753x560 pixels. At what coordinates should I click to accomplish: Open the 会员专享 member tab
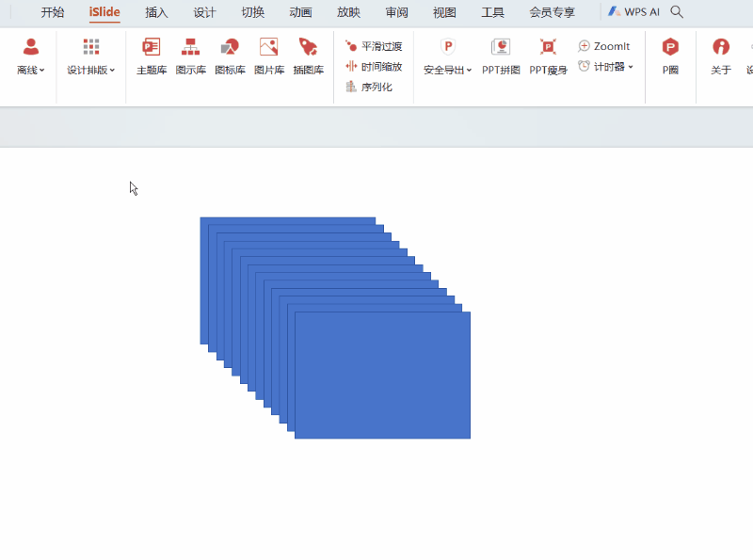(x=553, y=12)
